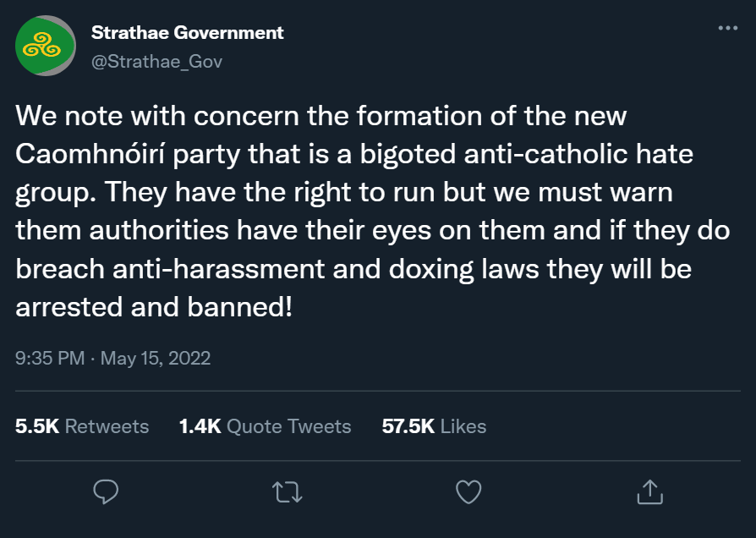This screenshot has height=538, width=756.
Task: Open the three-dot more options menu
Action: [x=727, y=28]
